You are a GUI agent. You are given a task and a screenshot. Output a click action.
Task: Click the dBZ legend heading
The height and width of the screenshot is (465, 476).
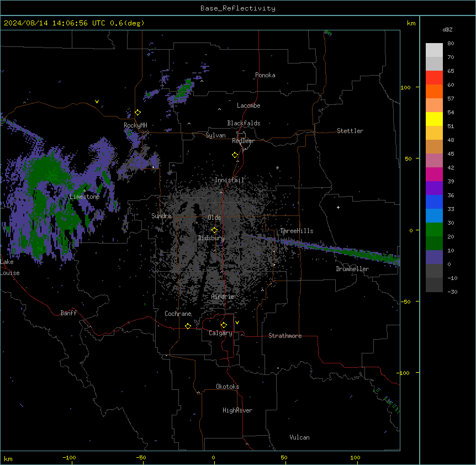tap(447, 29)
